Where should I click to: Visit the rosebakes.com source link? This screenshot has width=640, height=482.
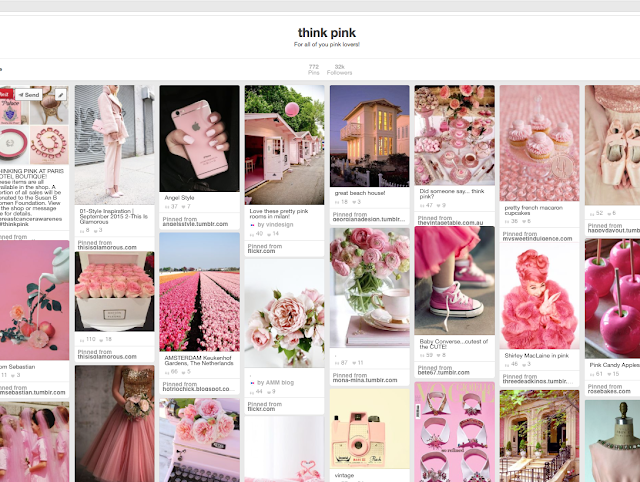(609, 391)
